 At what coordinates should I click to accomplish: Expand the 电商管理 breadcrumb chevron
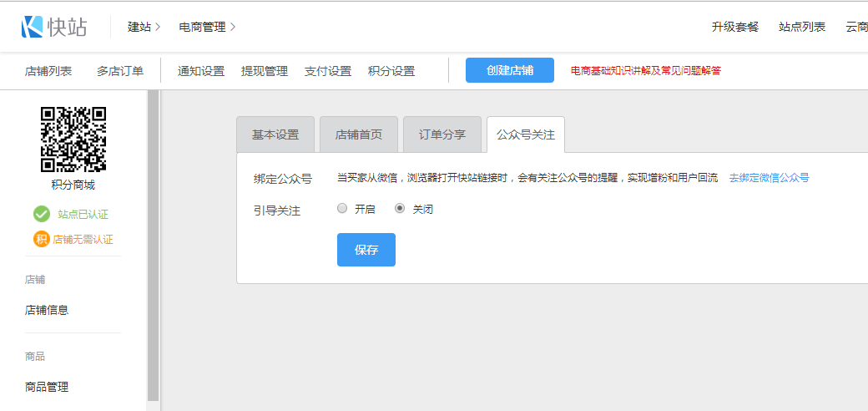(233, 27)
